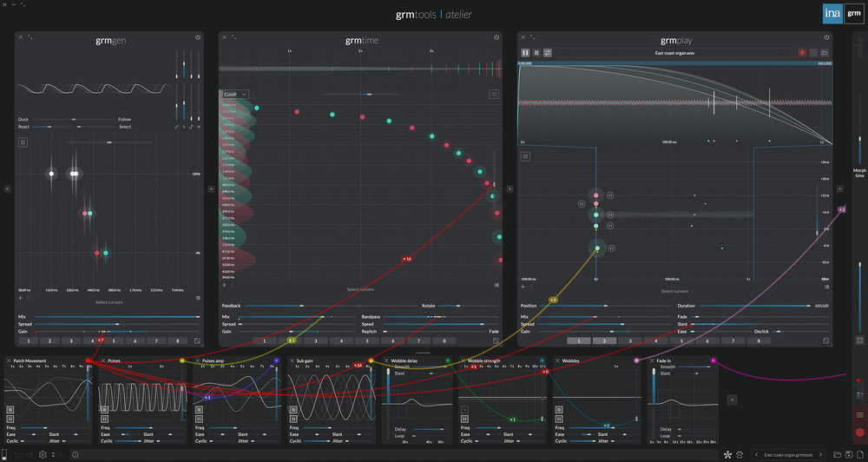The width and height of the screenshot is (868, 462).
Task: Adjust the Feedback slider in grmtime
Action: tap(278, 306)
